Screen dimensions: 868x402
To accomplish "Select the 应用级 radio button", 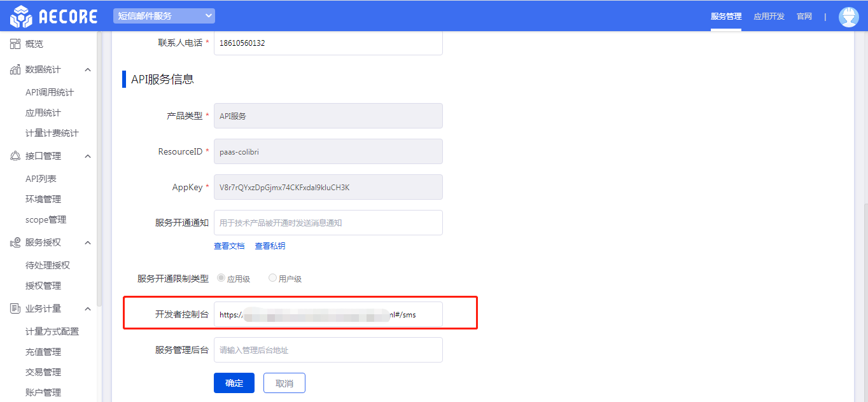I will tap(221, 278).
